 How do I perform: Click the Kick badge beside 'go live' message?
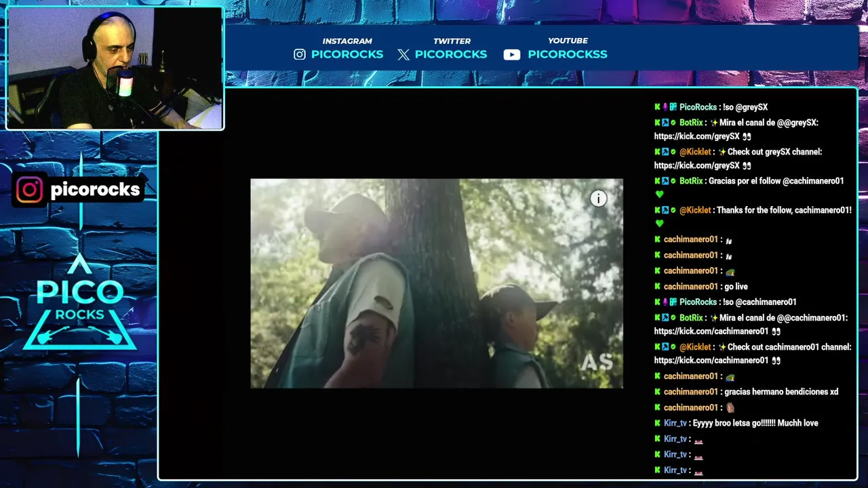[x=658, y=287]
